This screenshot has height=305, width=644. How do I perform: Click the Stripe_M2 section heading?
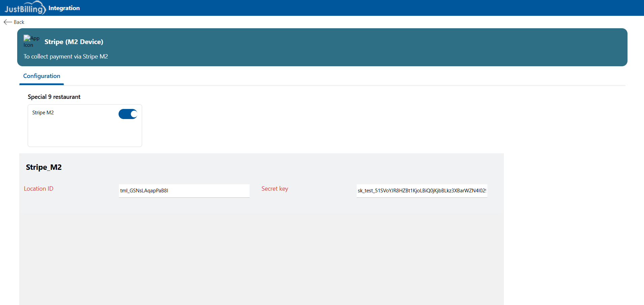tap(44, 167)
